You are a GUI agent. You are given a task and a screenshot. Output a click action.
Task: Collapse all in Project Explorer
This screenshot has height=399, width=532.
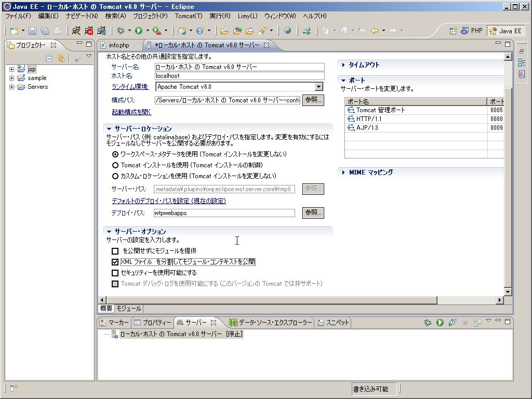point(48,58)
